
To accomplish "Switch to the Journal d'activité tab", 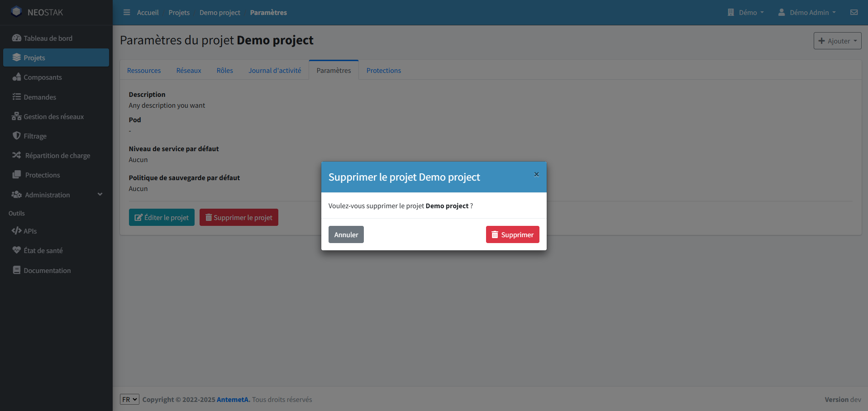I will click(275, 70).
